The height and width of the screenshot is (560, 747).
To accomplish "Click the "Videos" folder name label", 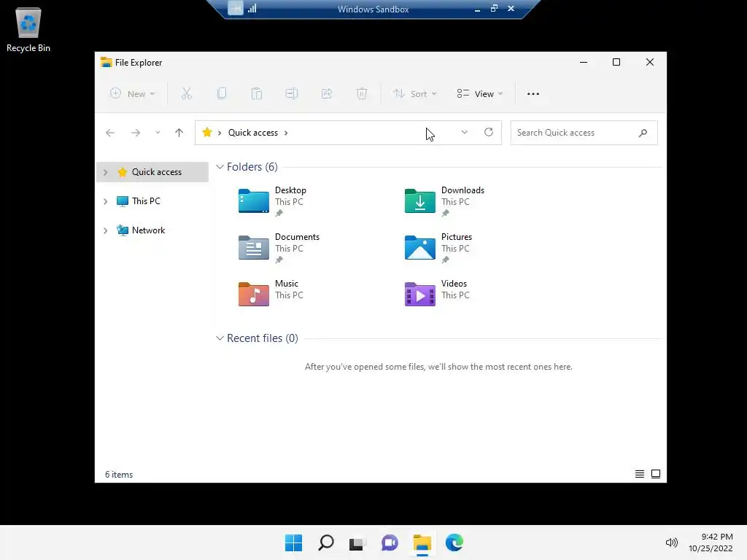I will (454, 284).
